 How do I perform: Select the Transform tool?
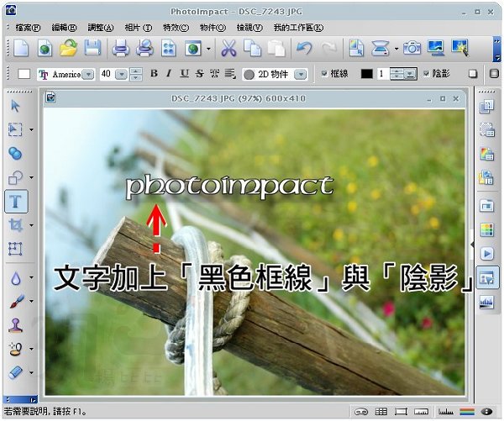click(15, 249)
